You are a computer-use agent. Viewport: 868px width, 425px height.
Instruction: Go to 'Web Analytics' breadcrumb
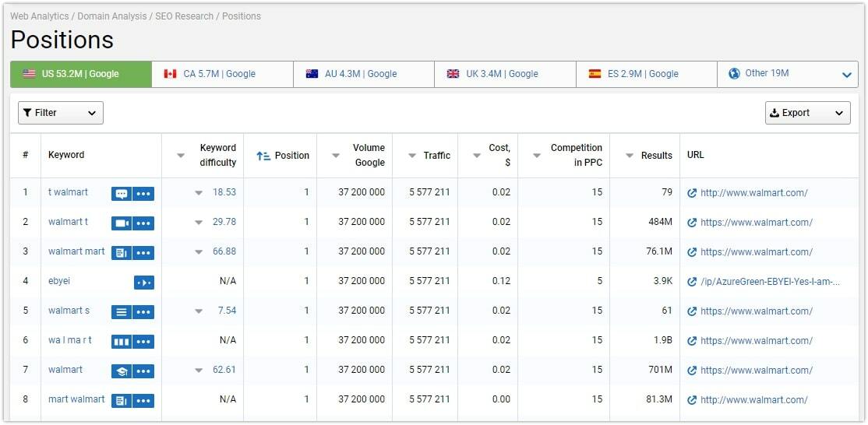39,16
